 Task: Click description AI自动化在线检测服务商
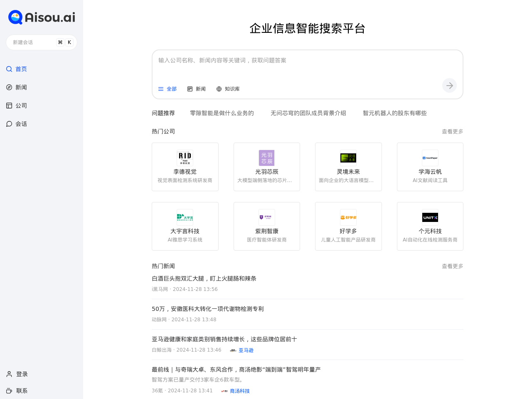(430, 240)
